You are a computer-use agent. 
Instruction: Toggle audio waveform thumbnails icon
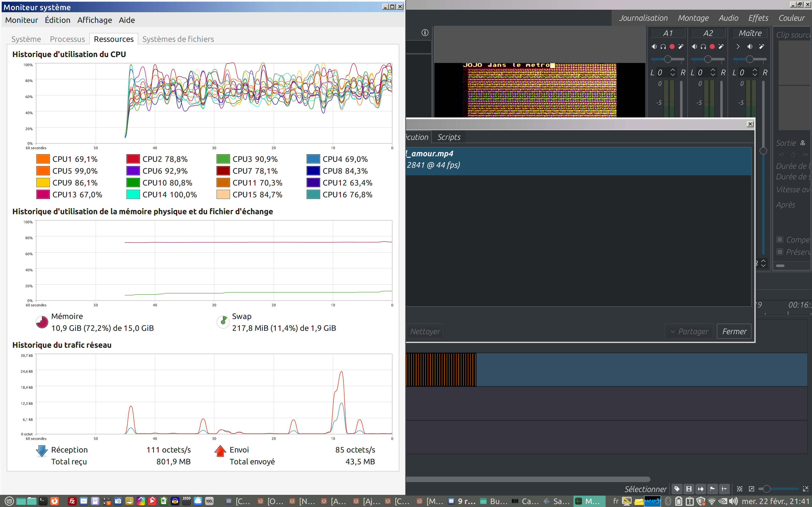pos(701,489)
